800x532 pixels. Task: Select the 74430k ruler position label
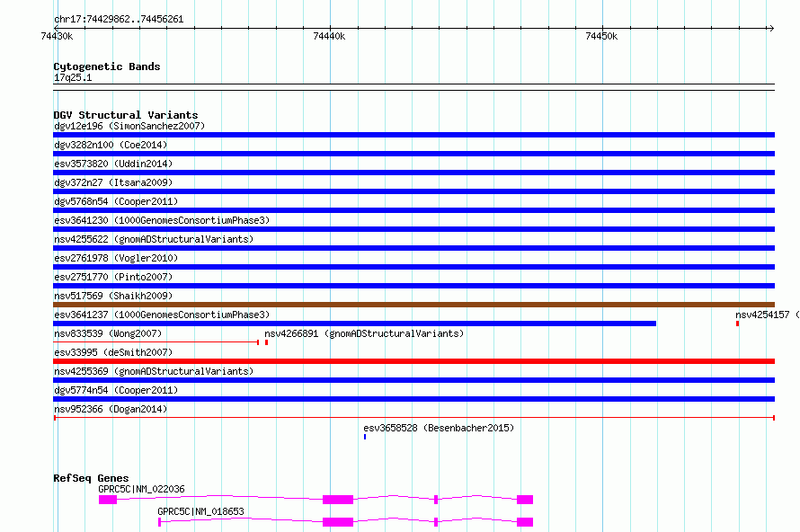tap(57, 36)
